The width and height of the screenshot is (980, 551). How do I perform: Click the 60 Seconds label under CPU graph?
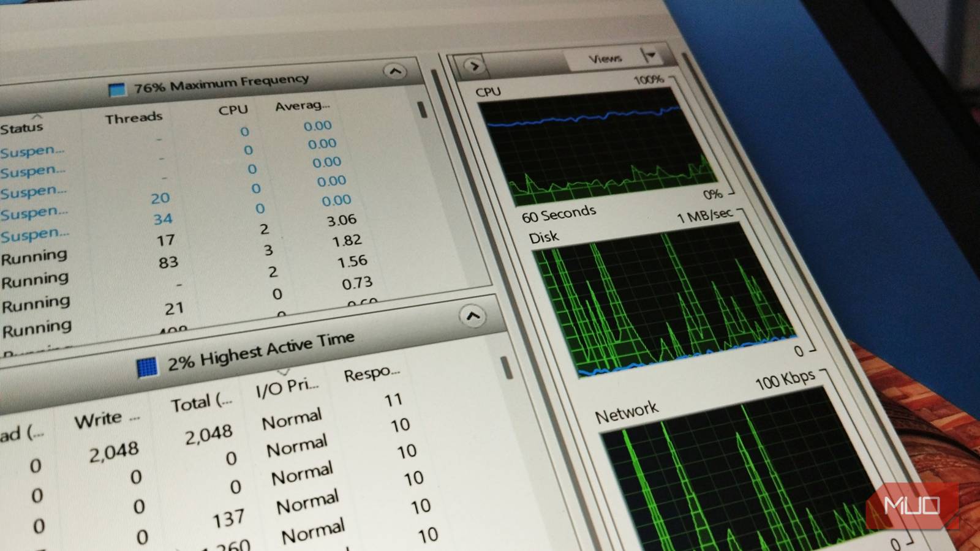(x=559, y=214)
